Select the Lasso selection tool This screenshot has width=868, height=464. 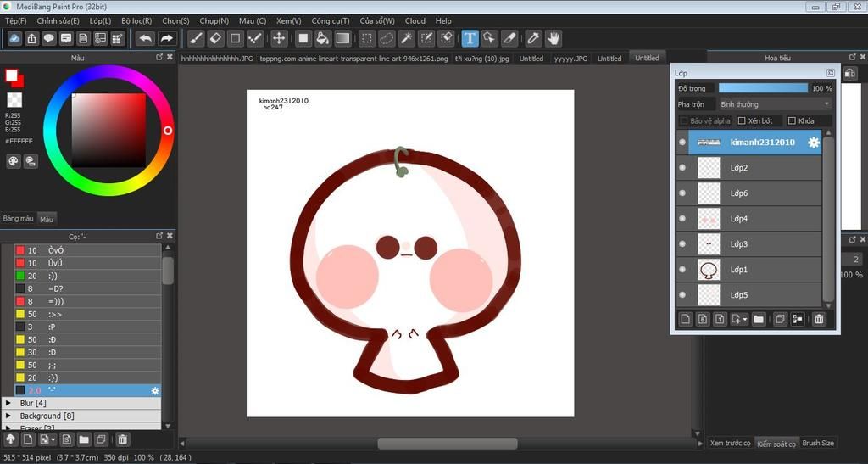pos(387,38)
